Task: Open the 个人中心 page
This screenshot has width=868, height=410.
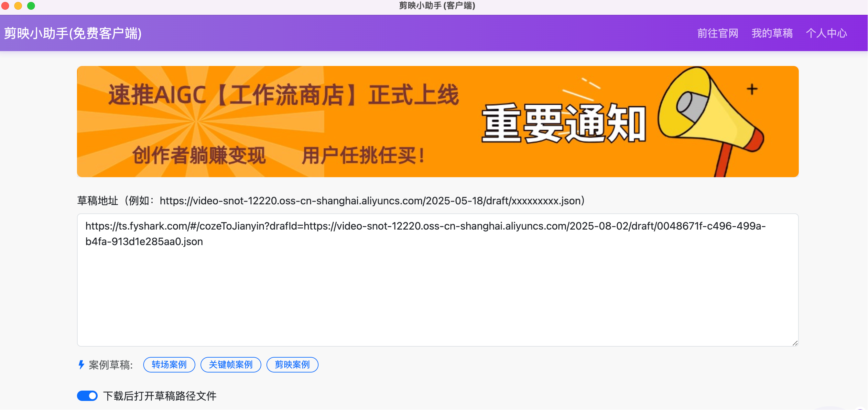Action: click(827, 33)
